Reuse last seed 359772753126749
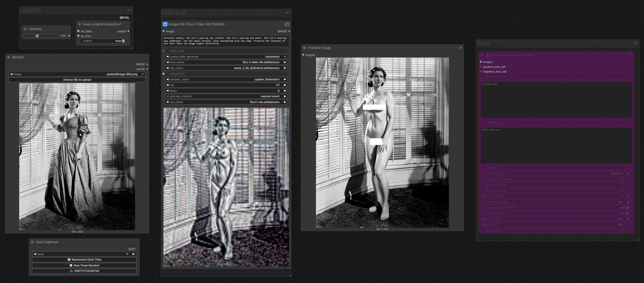The image size is (644, 283). (84, 271)
